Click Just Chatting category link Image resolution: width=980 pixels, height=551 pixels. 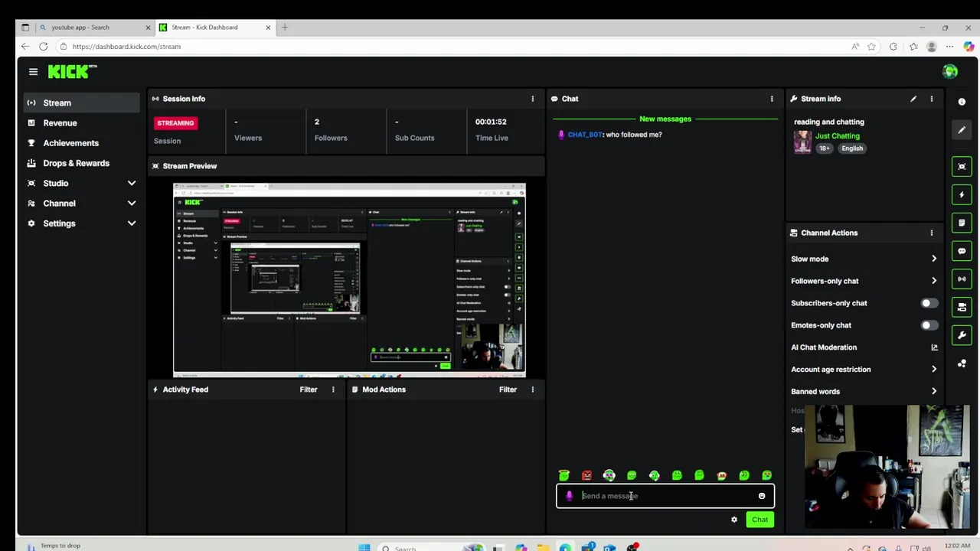tap(838, 136)
